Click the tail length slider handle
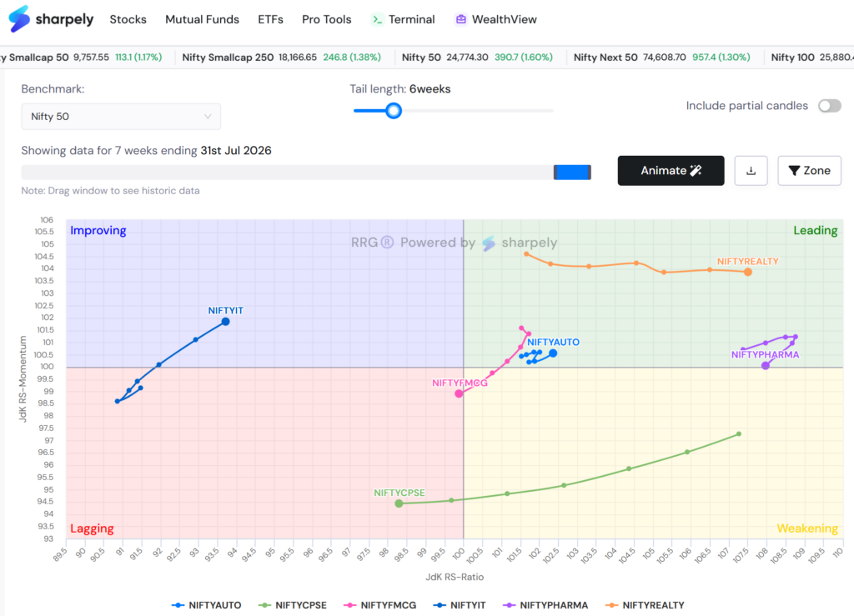 394,111
